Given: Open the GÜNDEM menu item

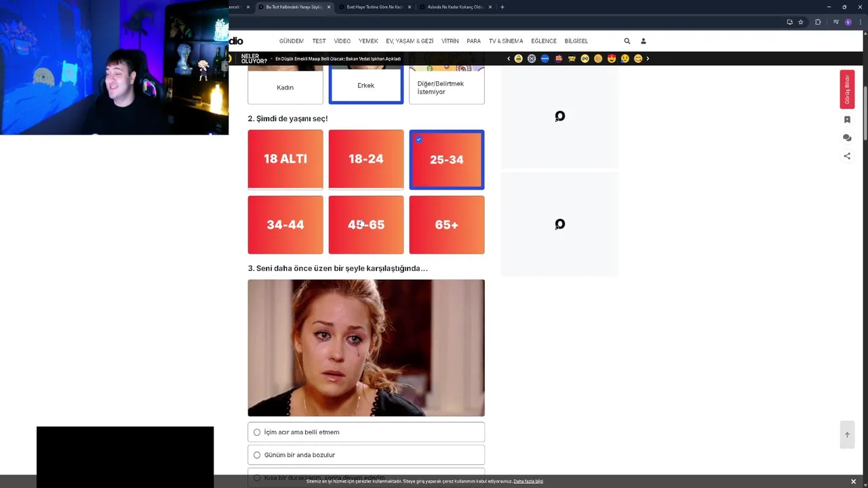Looking at the screenshot, I should click(291, 41).
